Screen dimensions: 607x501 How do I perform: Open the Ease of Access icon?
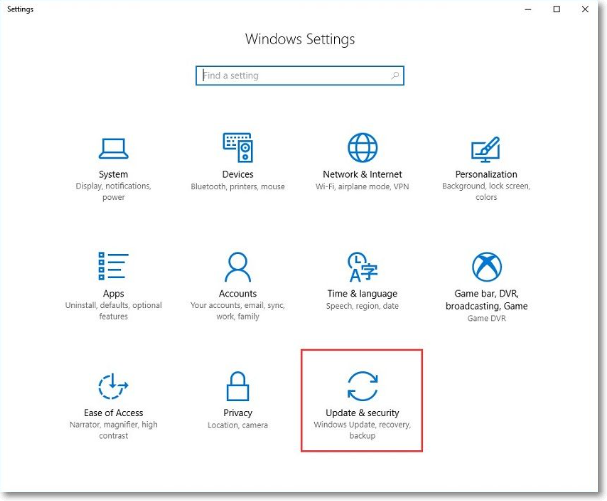pyautogui.click(x=113, y=386)
